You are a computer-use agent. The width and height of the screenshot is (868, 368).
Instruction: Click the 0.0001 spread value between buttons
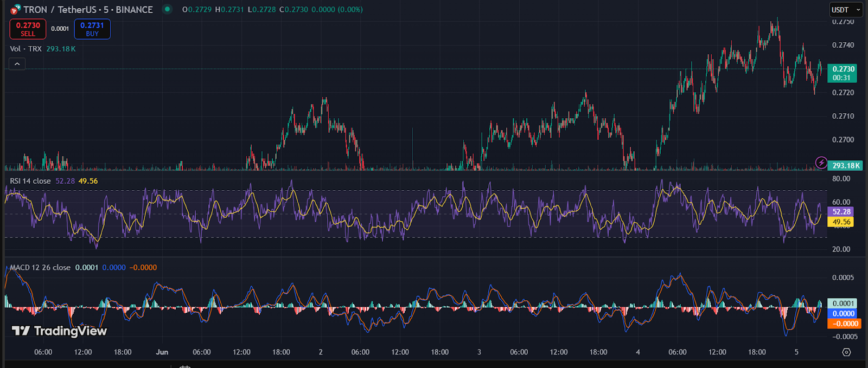tap(60, 29)
